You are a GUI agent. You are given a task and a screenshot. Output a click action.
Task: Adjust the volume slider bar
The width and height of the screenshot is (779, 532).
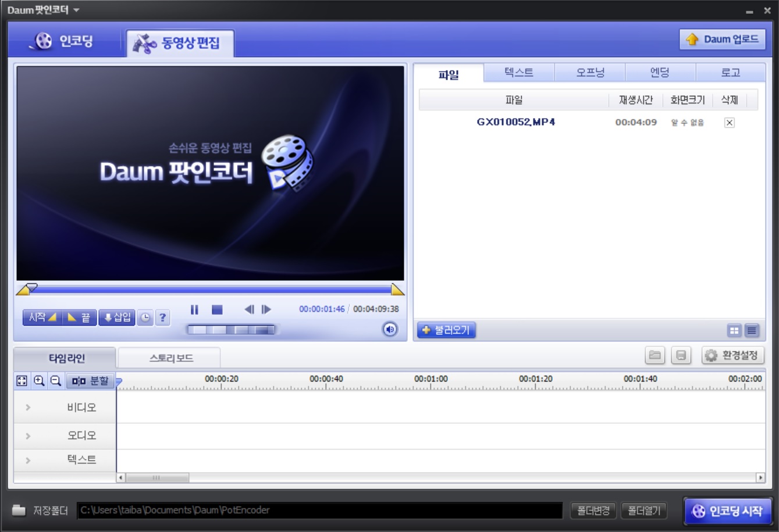click(x=231, y=330)
